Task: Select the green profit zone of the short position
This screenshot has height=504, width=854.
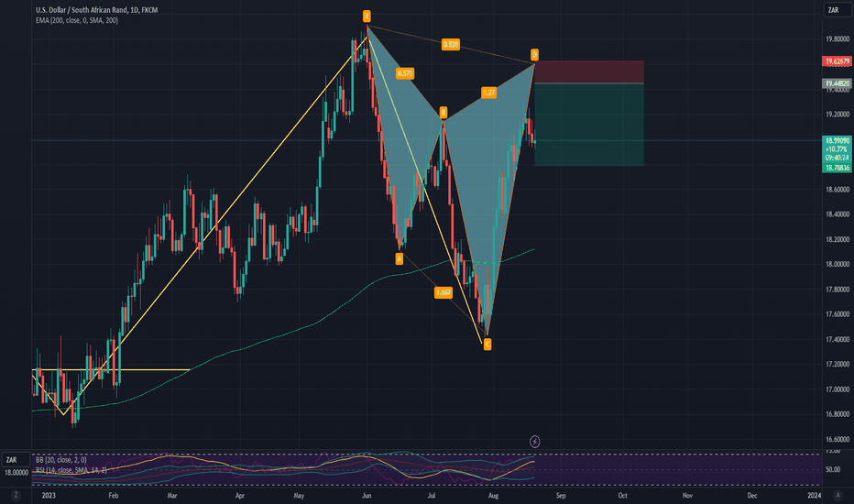Action: 589,125
